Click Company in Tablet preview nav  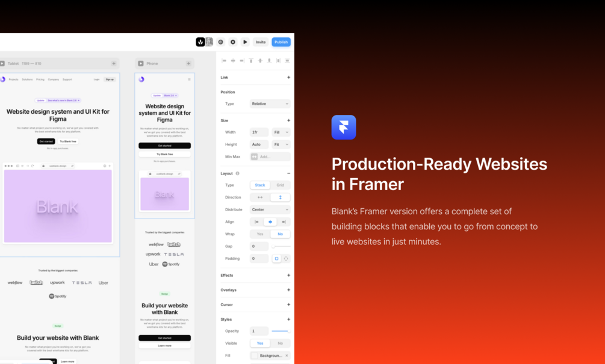(x=53, y=79)
